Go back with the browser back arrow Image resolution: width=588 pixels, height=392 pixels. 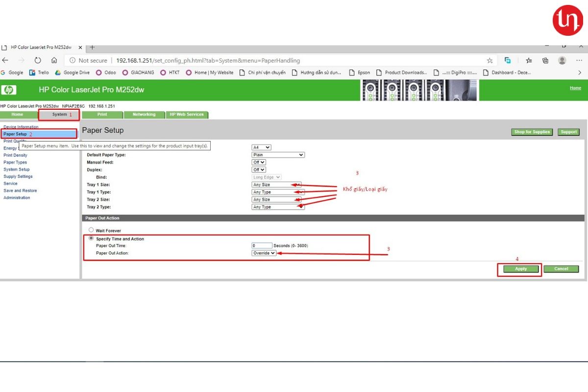pyautogui.click(x=5, y=60)
